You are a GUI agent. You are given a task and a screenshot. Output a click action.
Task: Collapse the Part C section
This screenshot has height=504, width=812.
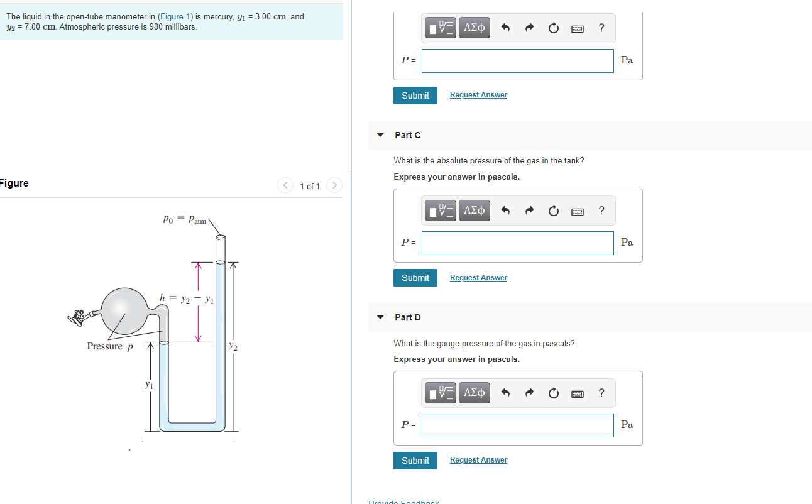[x=380, y=134]
